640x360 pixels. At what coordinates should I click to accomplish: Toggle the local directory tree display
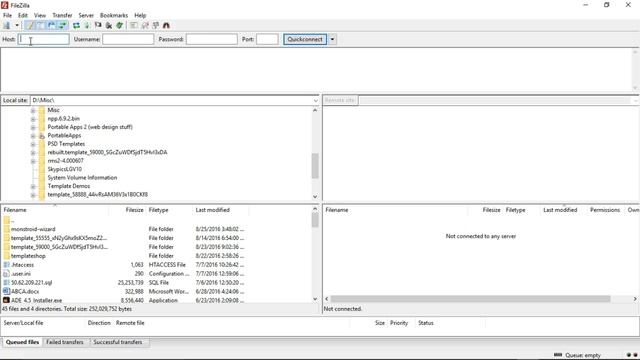(41, 25)
